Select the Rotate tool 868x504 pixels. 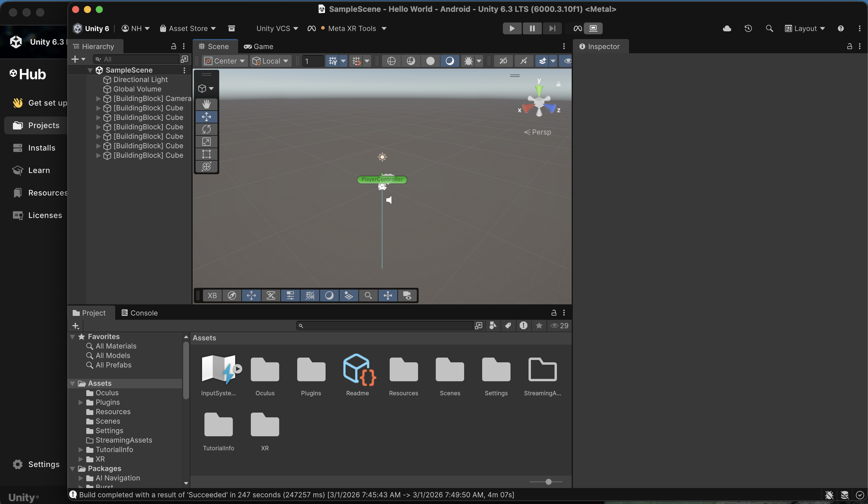click(x=206, y=129)
